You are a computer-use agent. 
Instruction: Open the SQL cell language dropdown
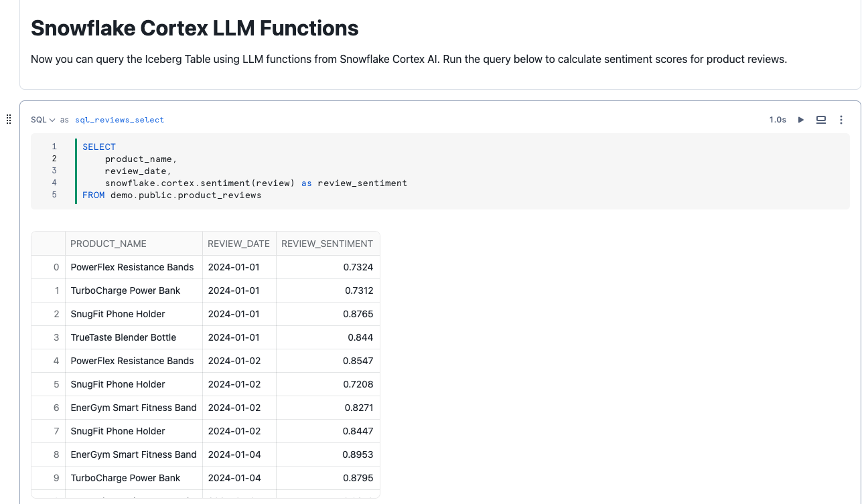point(43,120)
